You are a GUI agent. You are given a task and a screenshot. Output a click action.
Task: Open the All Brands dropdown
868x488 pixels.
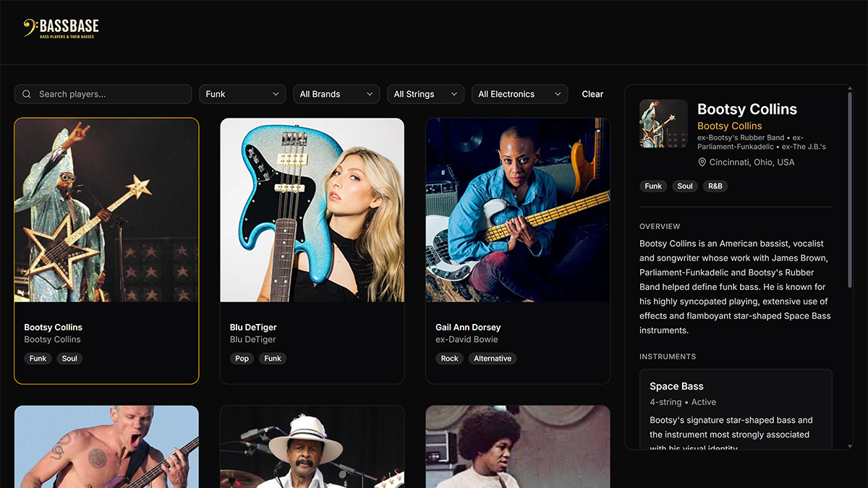336,94
